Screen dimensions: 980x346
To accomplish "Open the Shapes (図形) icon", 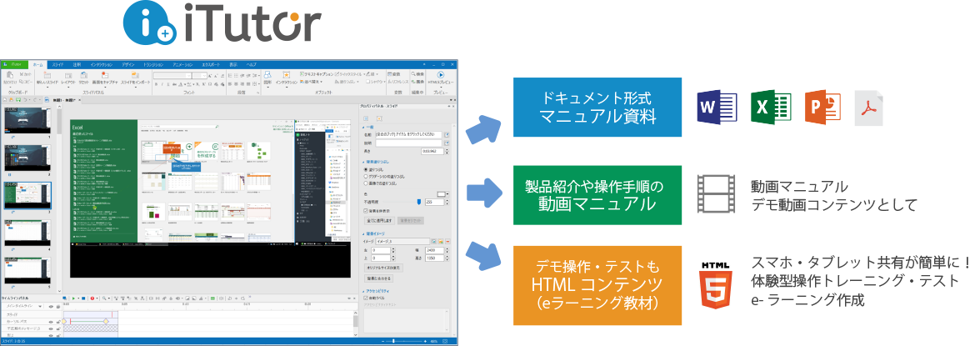I will tap(267, 74).
